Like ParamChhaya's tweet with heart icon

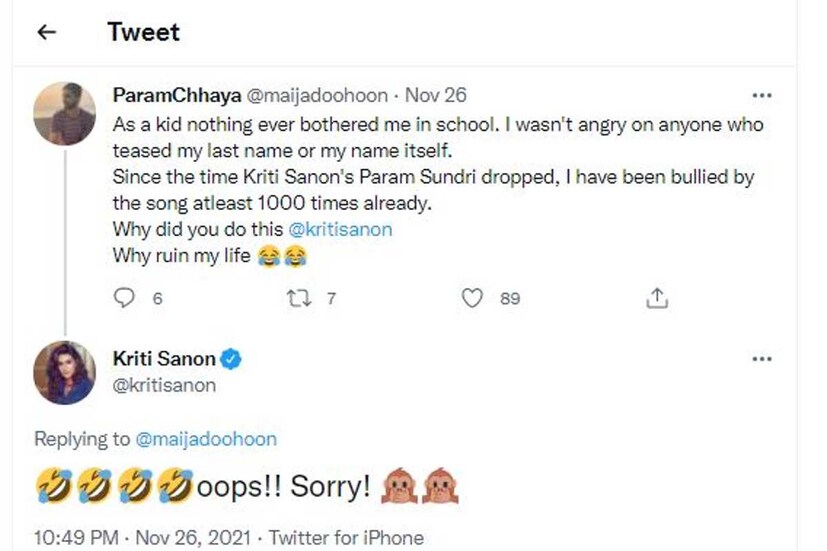coord(474,298)
